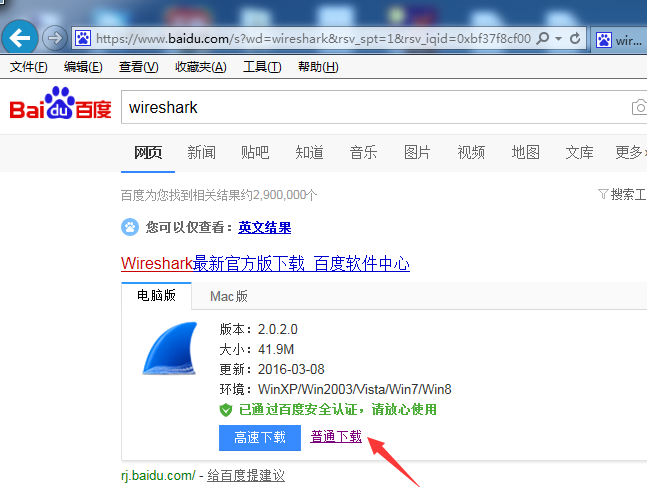This screenshot has width=647, height=492.
Task: Open the 工具(T) menu
Action: [262, 67]
